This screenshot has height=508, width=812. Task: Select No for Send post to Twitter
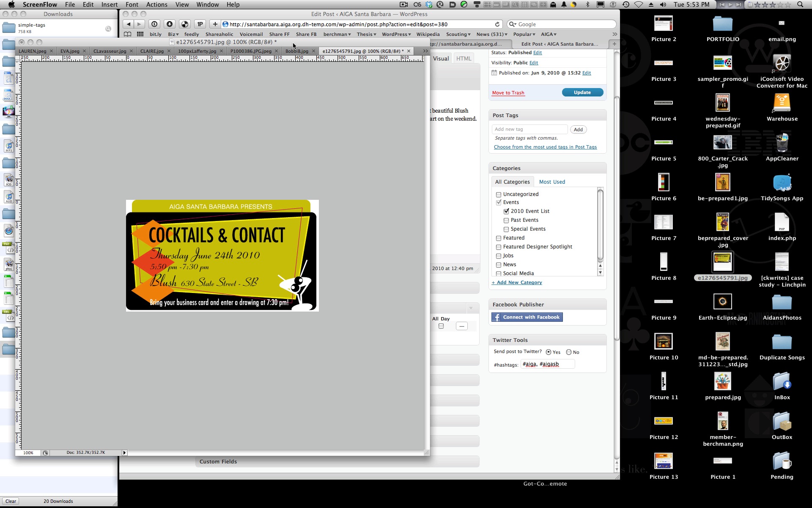point(569,352)
